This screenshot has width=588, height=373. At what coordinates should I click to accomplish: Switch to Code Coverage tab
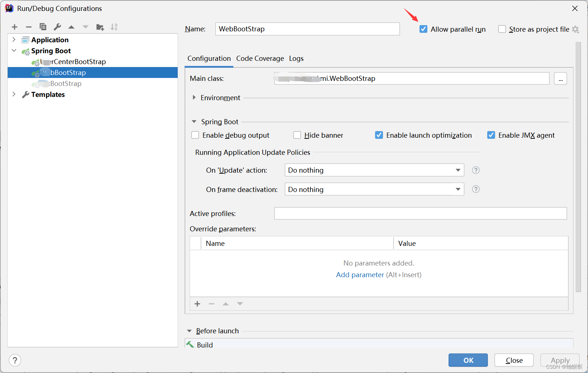point(260,58)
